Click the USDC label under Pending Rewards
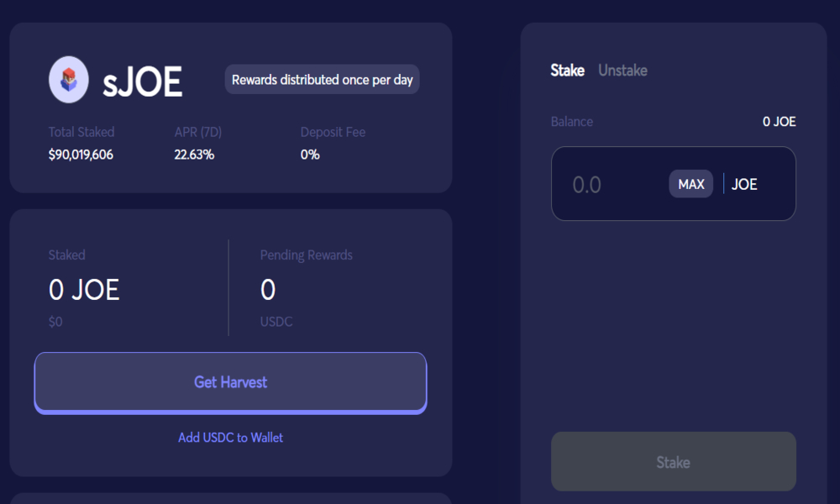Viewport: 840px width, 504px height. pos(276,322)
